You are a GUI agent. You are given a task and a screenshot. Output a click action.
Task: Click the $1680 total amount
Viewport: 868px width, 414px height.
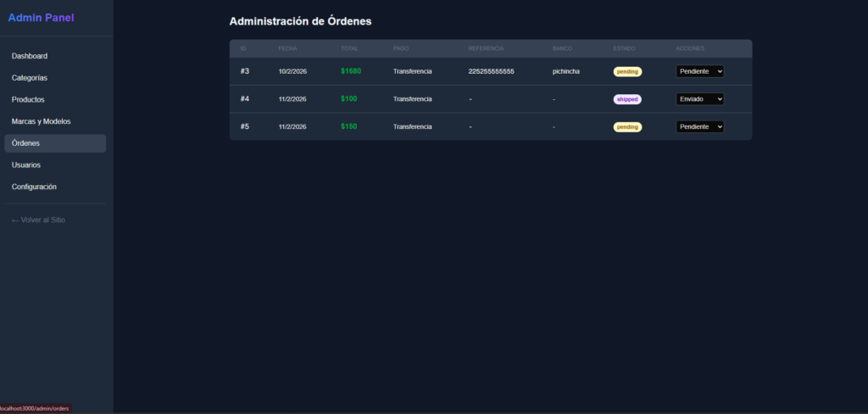coord(351,71)
